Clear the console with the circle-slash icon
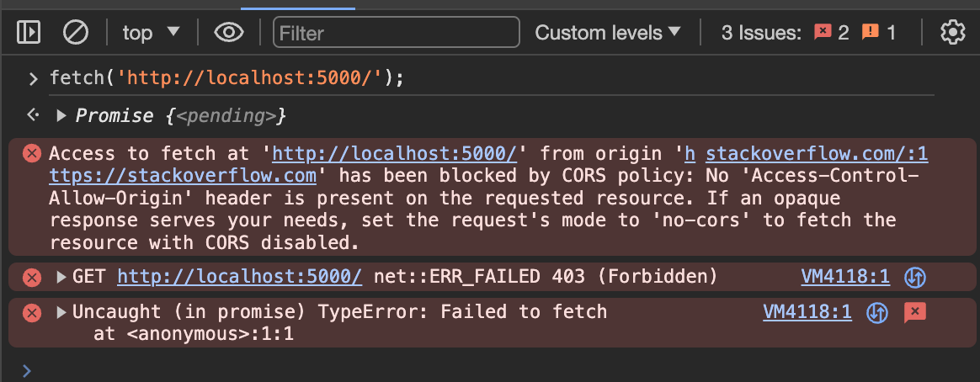 (76, 33)
